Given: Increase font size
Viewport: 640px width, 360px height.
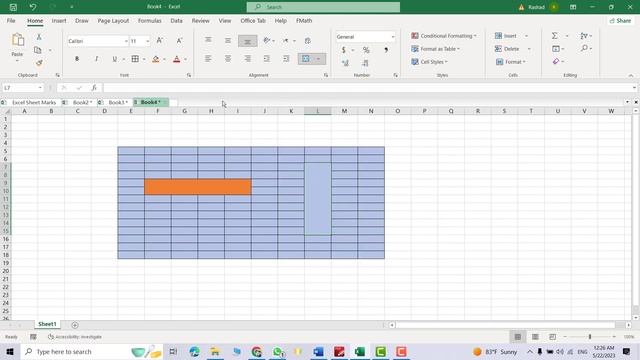Looking at the screenshot, I should pos(160,40).
